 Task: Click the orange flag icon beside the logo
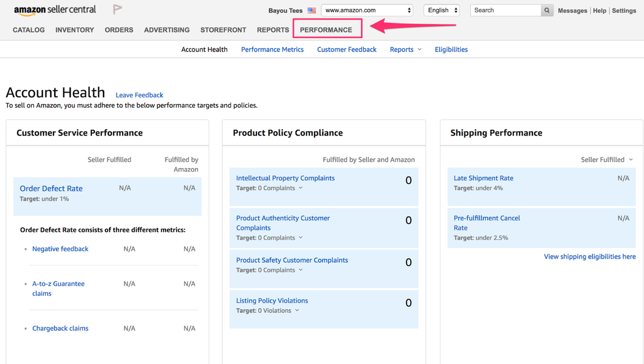[117, 9]
